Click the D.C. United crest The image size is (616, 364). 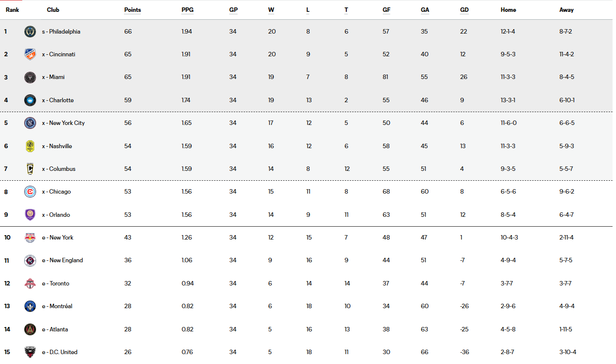pyautogui.click(x=30, y=352)
